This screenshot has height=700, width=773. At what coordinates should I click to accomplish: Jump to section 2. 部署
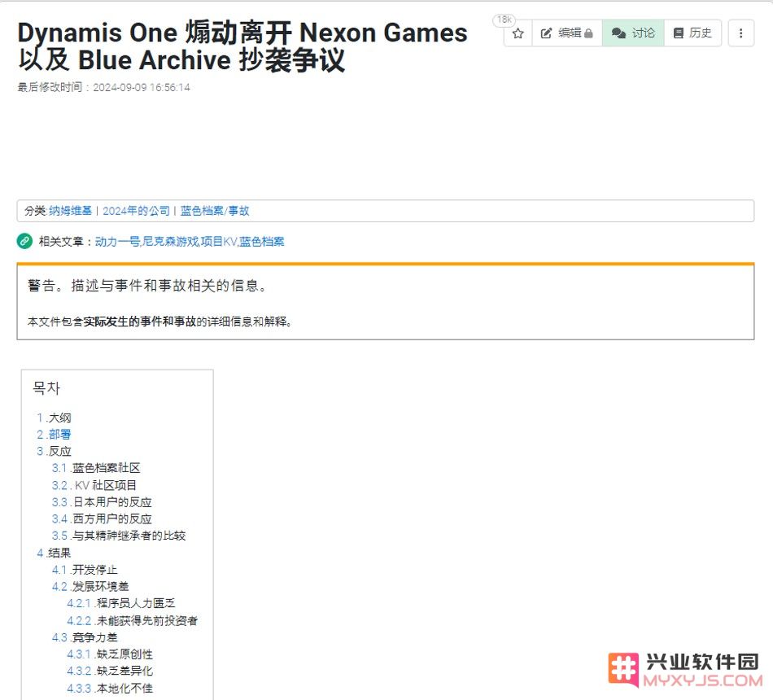coord(55,435)
